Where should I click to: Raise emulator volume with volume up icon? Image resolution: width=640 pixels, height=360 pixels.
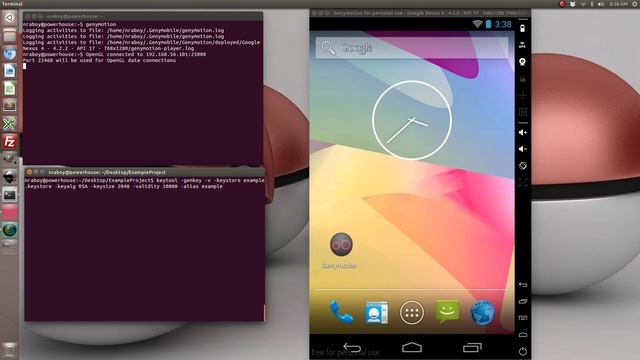523,133
